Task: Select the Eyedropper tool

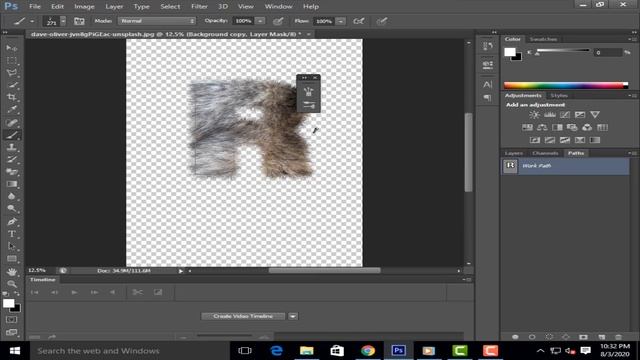Action: [x=11, y=109]
